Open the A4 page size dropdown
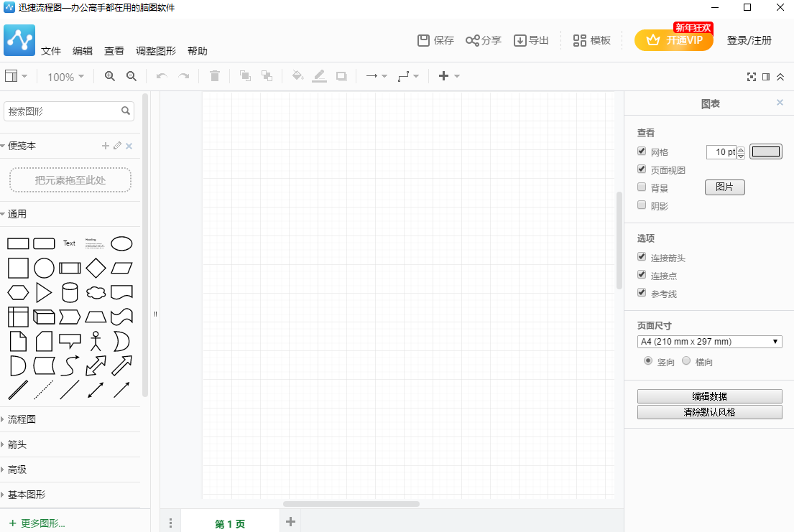This screenshot has width=794, height=532. pyautogui.click(x=709, y=342)
